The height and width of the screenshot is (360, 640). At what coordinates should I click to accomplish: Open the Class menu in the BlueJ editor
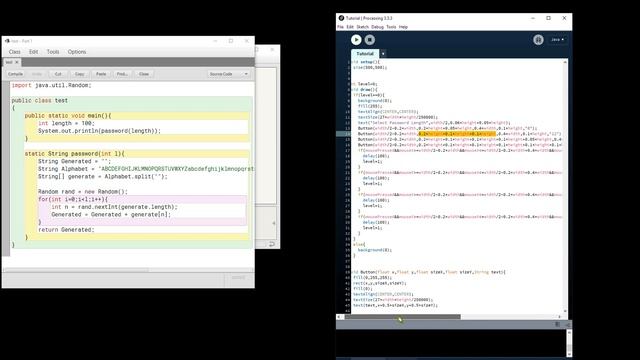pyautogui.click(x=14, y=52)
